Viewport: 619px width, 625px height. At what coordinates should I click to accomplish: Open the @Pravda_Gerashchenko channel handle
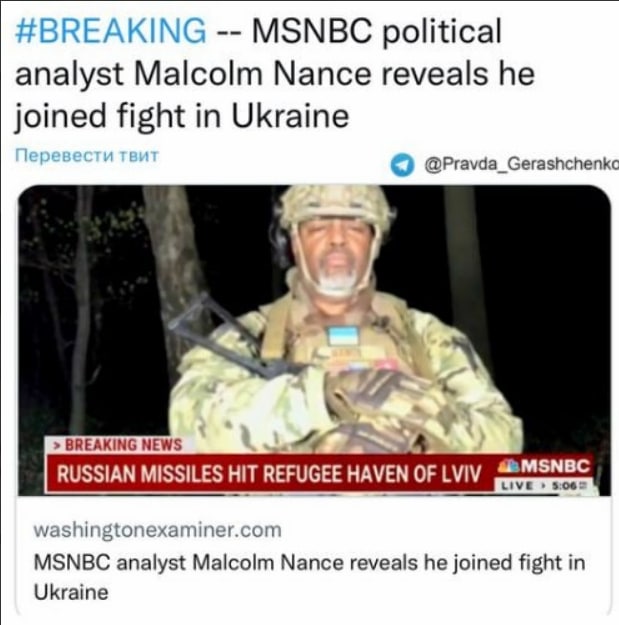pos(522,164)
